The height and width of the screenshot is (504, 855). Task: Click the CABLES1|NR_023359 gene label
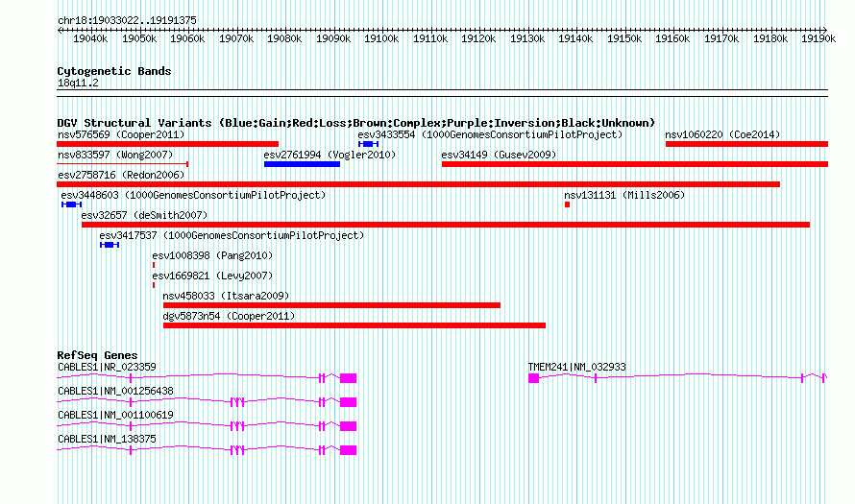coord(107,368)
